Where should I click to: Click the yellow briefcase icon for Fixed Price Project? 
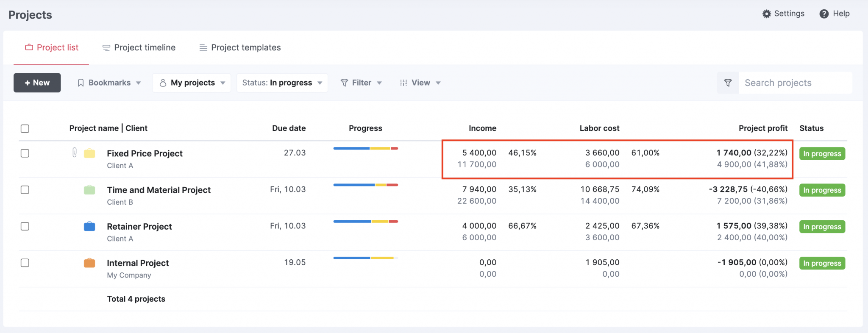click(89, 153)
